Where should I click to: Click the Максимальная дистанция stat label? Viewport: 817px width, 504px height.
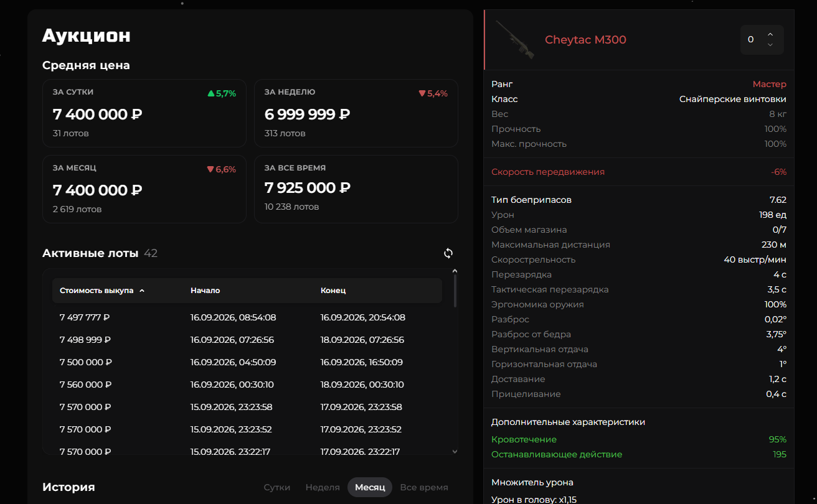(x=550, y=245)
